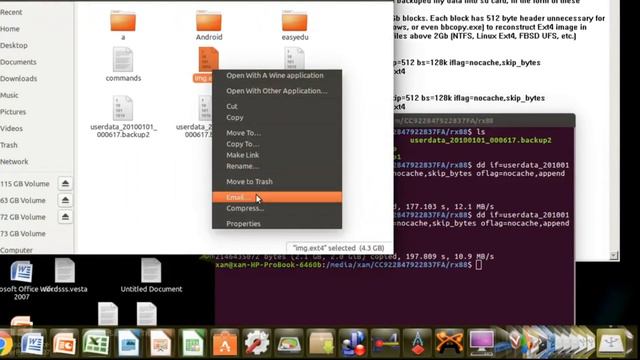Open Videos in the sidebar
The height and width of the screenshot is (360, 640).
click(11, 129)
